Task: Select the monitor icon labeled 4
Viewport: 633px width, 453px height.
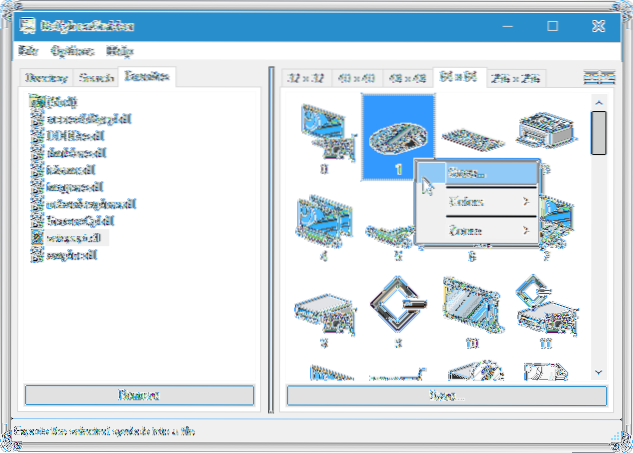Action: (x=323, y=220)
